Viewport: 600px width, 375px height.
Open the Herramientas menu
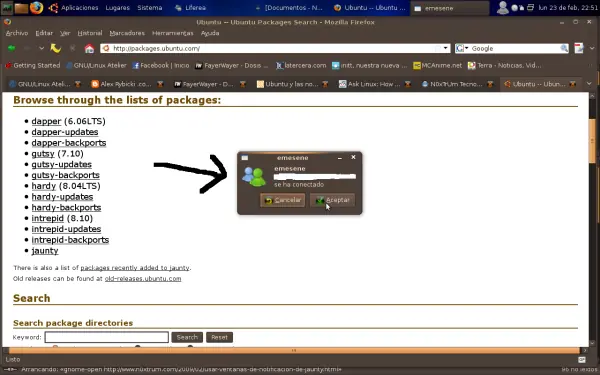coord(173,33)
